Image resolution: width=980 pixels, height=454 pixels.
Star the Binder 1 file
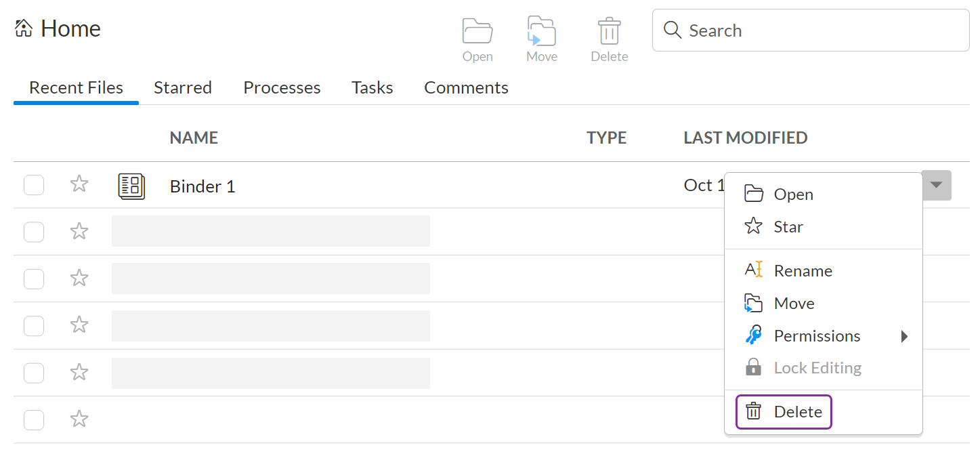point(79,183)
